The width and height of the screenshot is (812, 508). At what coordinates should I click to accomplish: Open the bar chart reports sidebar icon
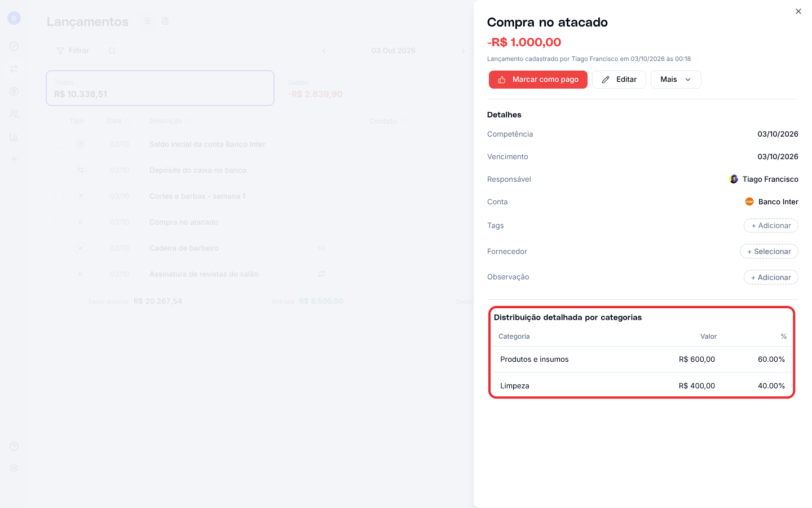(x=14, y=137)
